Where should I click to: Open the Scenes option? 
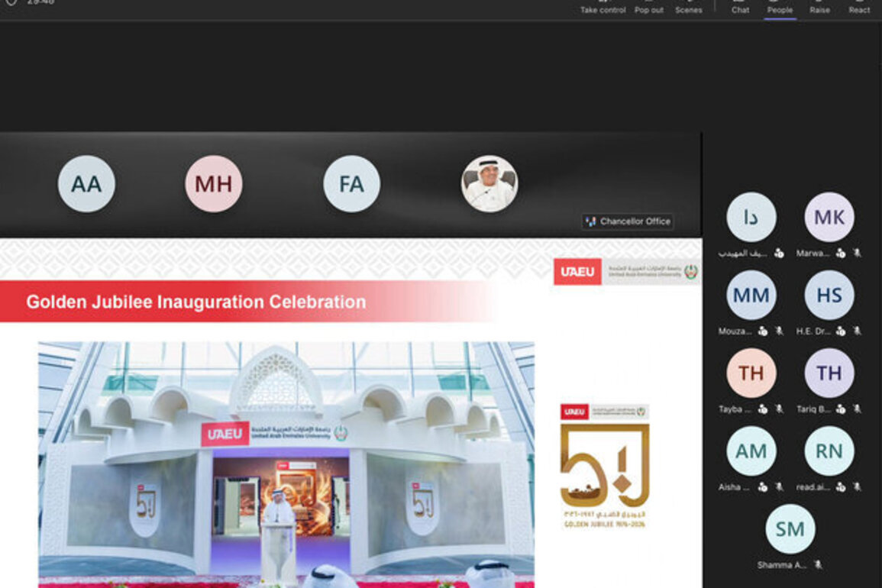click(x=689, y=8)
